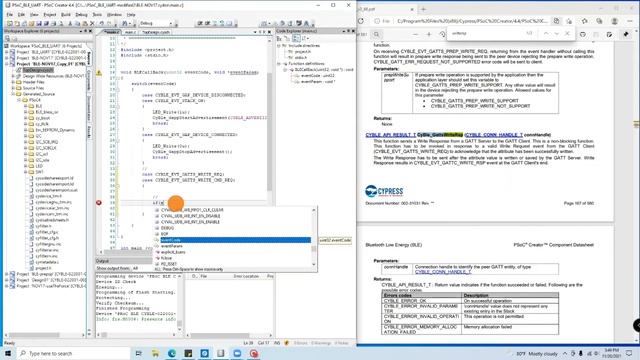Click the Cut toolbar icon
The image size is (640, 360).
click(x=70, y=23)
